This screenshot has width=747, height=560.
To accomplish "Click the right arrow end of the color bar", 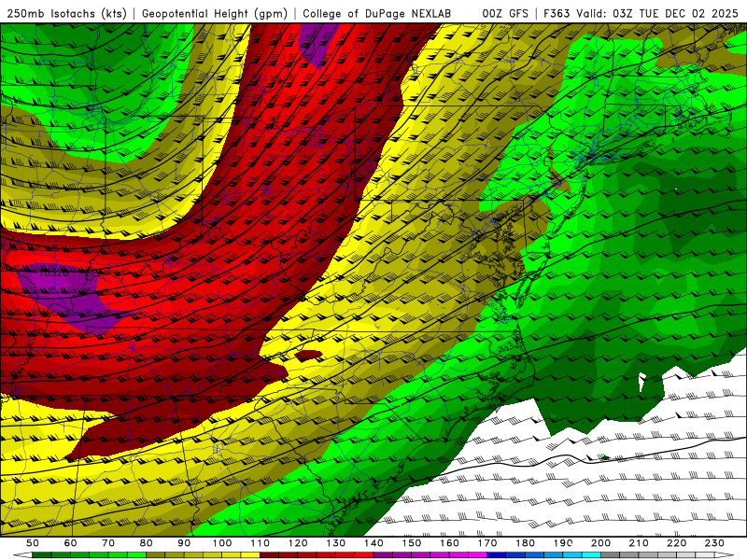I will [x=725, y=555].
